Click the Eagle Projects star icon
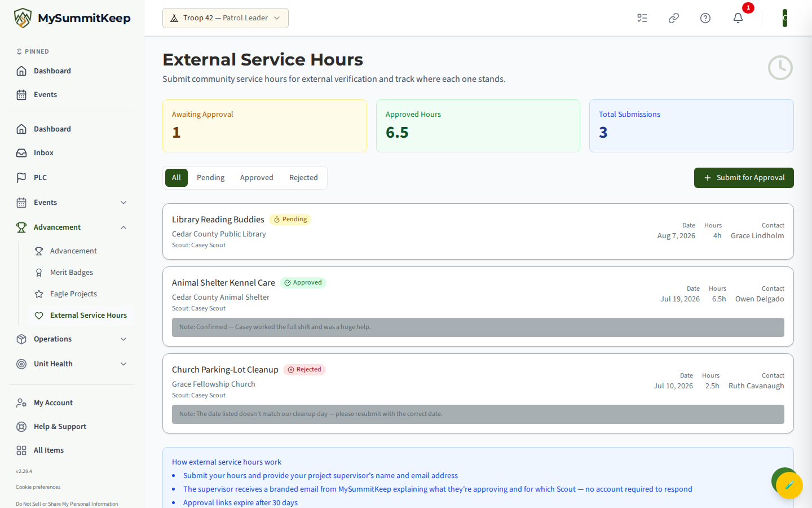 click(39, 294)
